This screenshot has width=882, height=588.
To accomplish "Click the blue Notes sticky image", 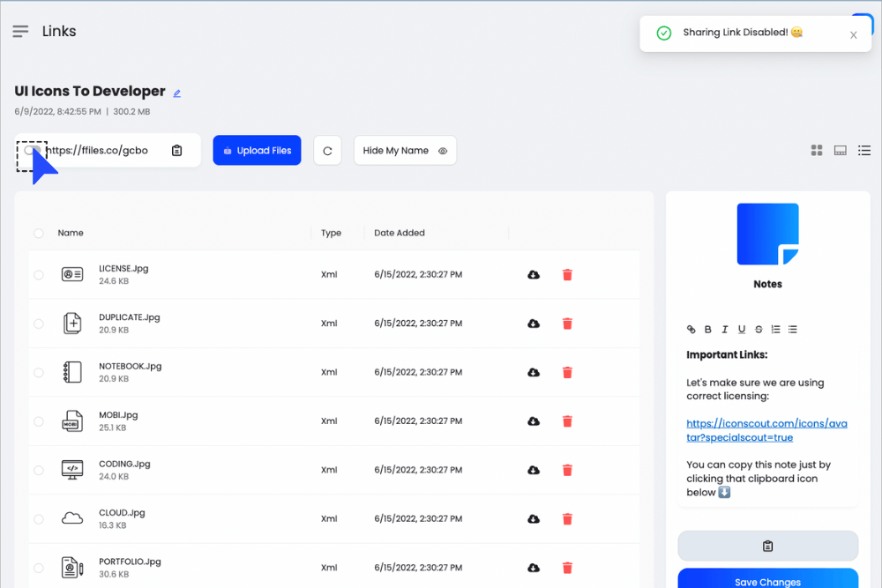I will [x=768, y=234].
